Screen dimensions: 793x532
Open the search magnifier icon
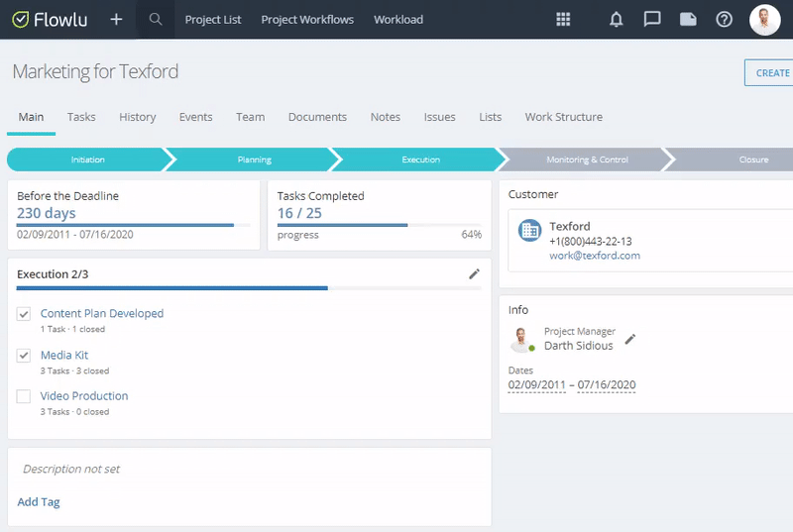[x=156, y=19]
